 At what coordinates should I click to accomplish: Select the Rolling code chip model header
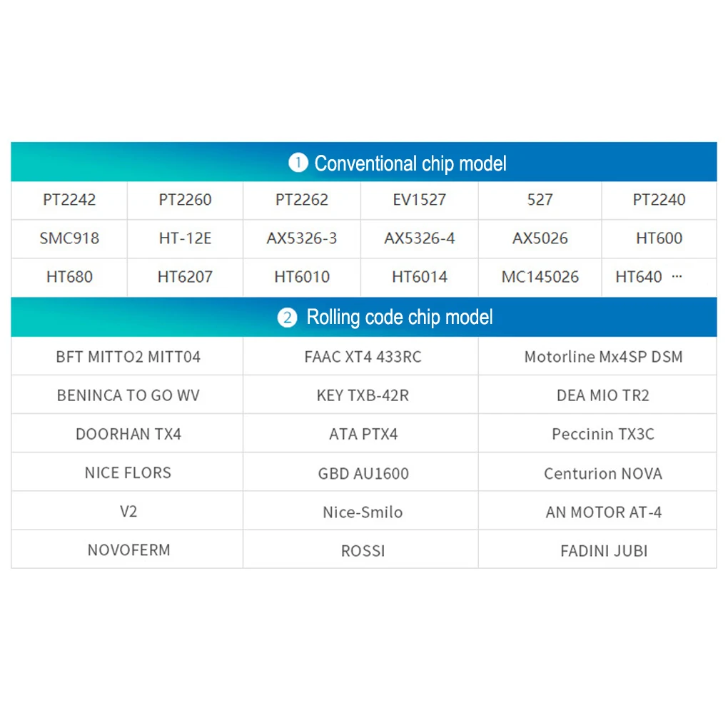(x=399, y=318)
